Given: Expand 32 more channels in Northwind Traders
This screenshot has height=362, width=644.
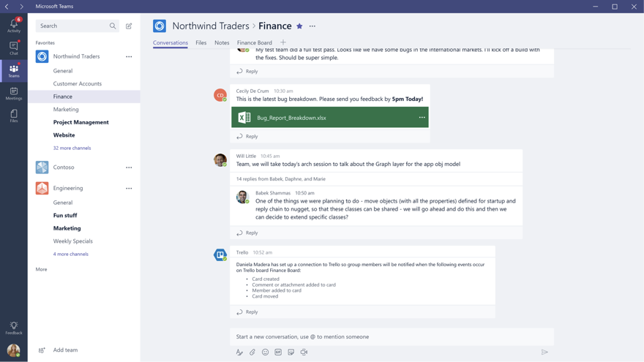Looking at the screenshot, I should [x=72, y=148].
